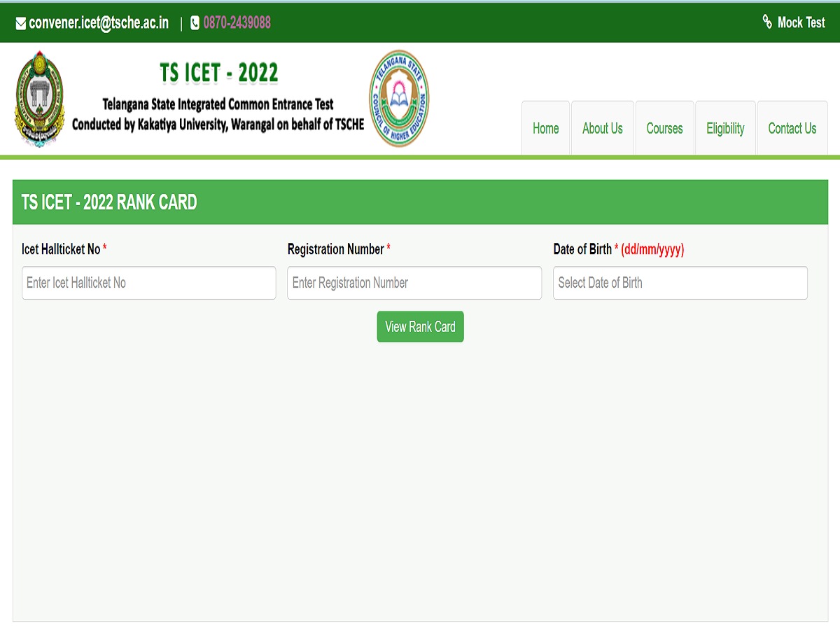The image size is (840, 630).
Task: Click the Kakatiya University emblem logo
Action: click(x=39, y=98)
